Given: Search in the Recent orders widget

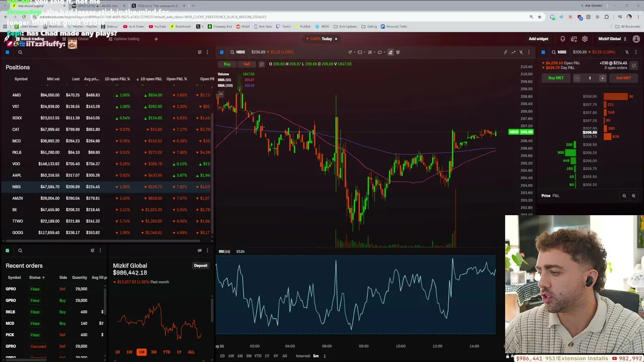Looking at the screenshot, I should [20, 250].
